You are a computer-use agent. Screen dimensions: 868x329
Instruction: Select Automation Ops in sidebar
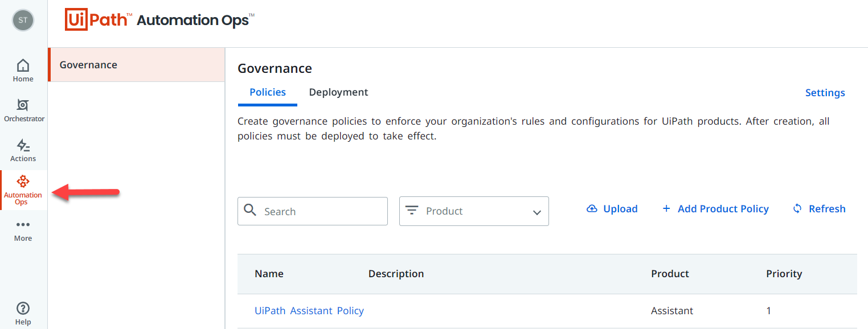tap(23, 190)
